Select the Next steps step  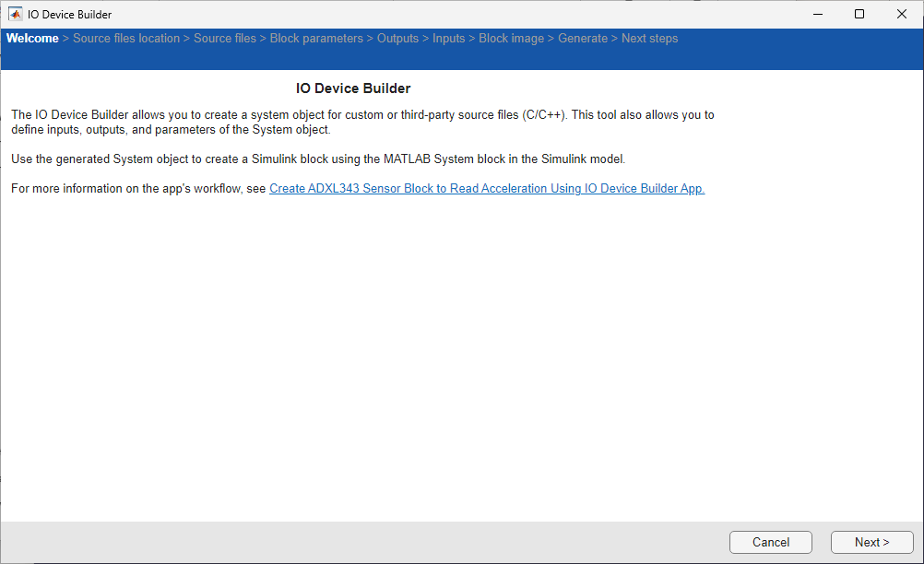coord(649,38)
